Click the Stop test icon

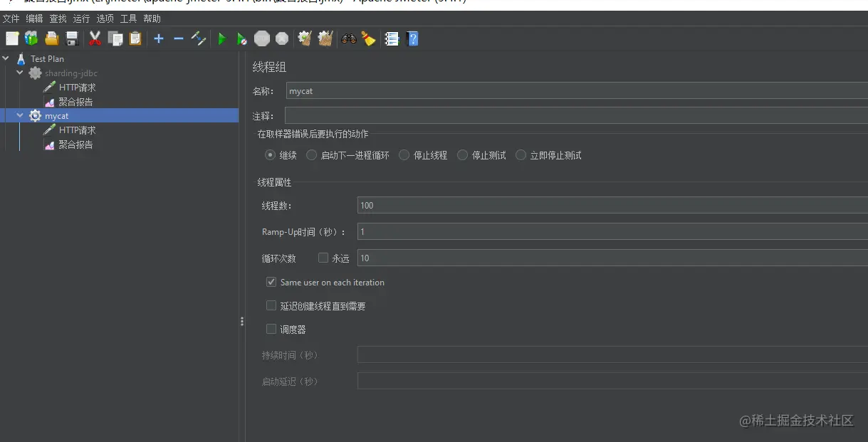coord(262,38)
